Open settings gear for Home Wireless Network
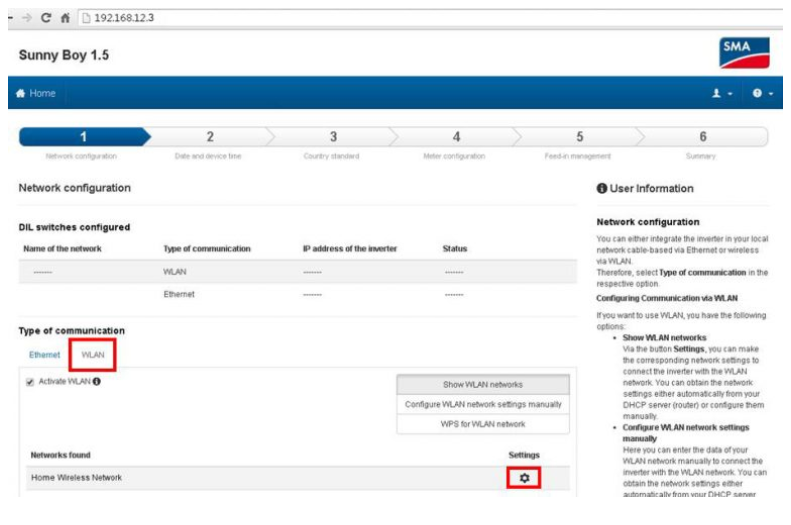 pyautogui.click(x=524, y=478)
